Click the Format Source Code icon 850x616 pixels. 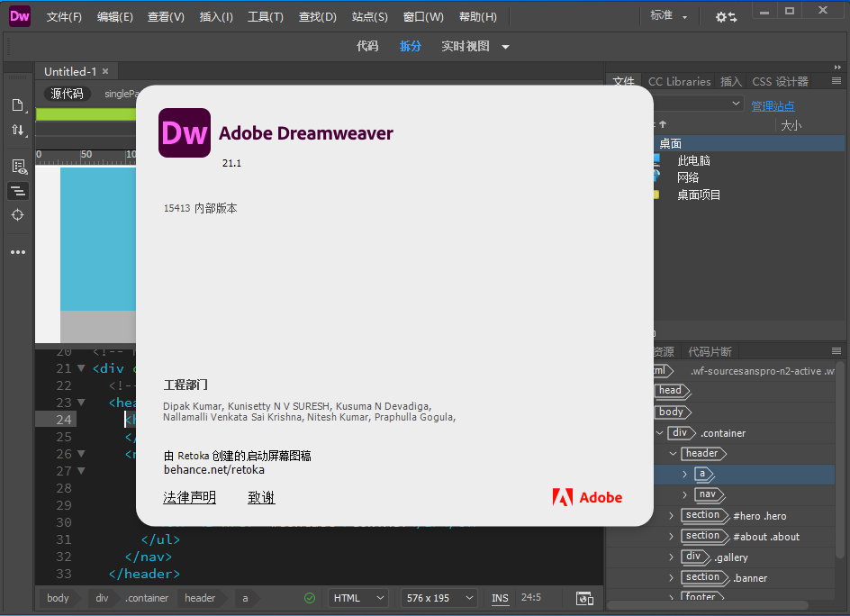tap(18, 191)
